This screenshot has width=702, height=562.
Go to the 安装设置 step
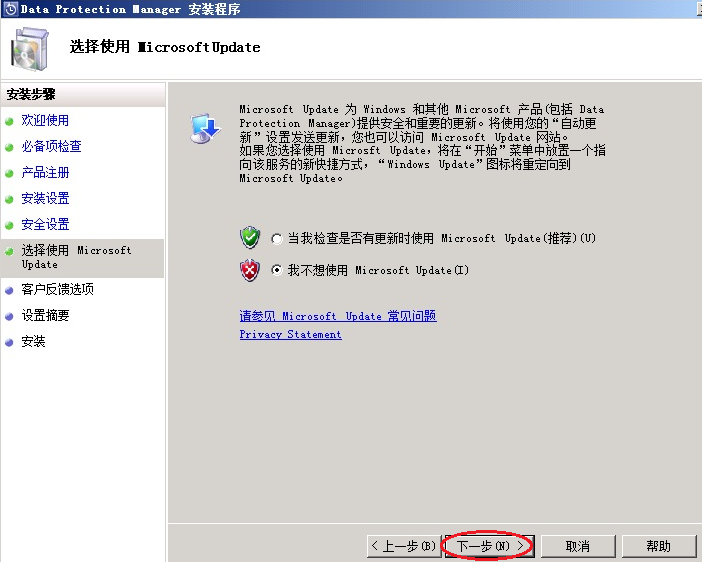pos(45,198)
